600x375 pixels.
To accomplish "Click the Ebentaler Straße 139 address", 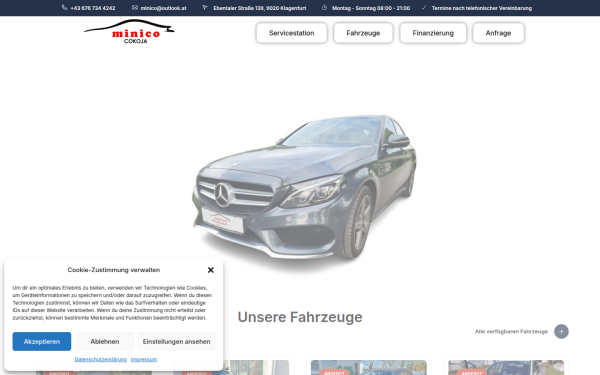I will 260,8.
